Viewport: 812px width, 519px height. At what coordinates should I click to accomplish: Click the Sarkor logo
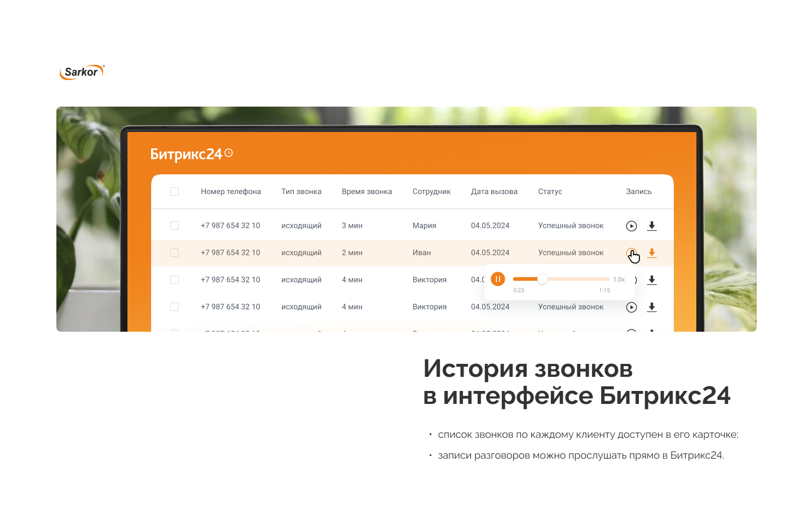pyautogui.click(x=82, y=72)
